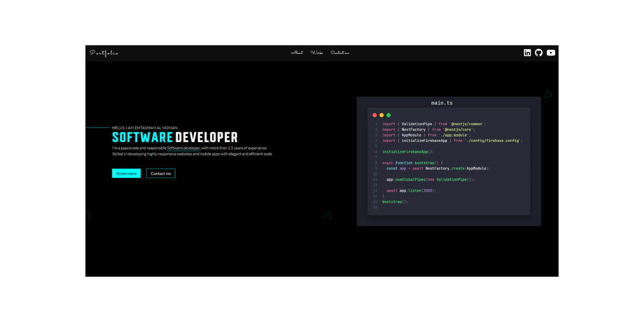
Task: Click the await app.listen(3000); line
Action: [x=411, y=191]
